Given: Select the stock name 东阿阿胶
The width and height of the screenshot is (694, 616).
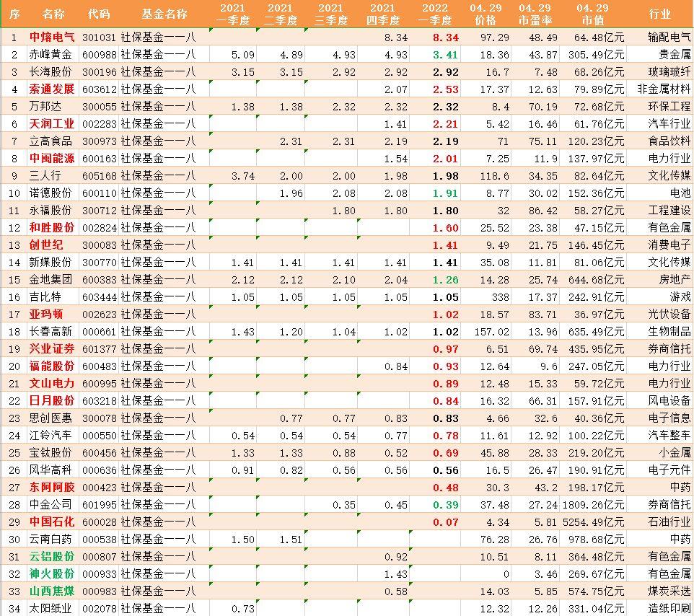Looking at the screenshot, I should (52, 487).
